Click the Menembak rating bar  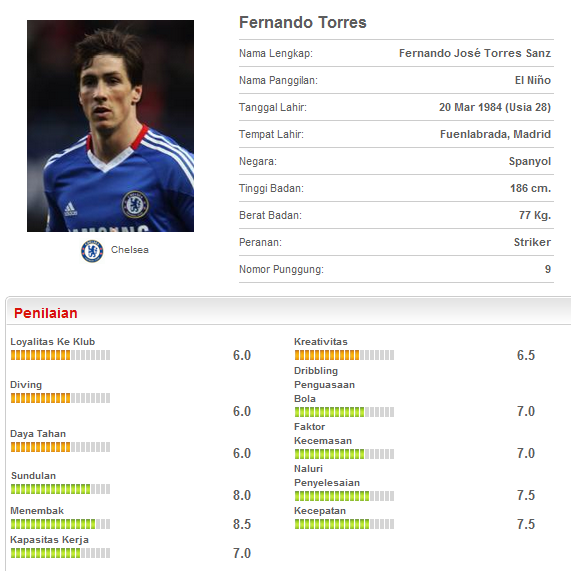pos(60,524)
